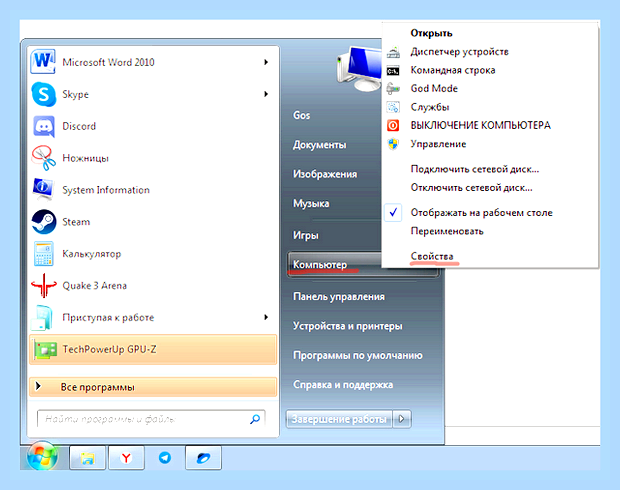620x490 pixels.
Task: Open 'Справка и поддержка'
Action: click(x=343, y=385)
